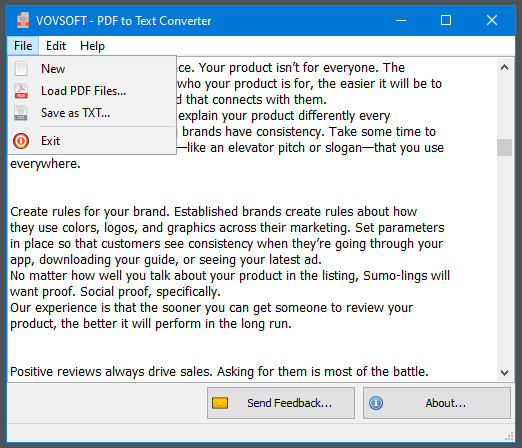This screenshot has height=448, width=522.
Task: Open the Edit menu
Action: click(x=56, y=46)
